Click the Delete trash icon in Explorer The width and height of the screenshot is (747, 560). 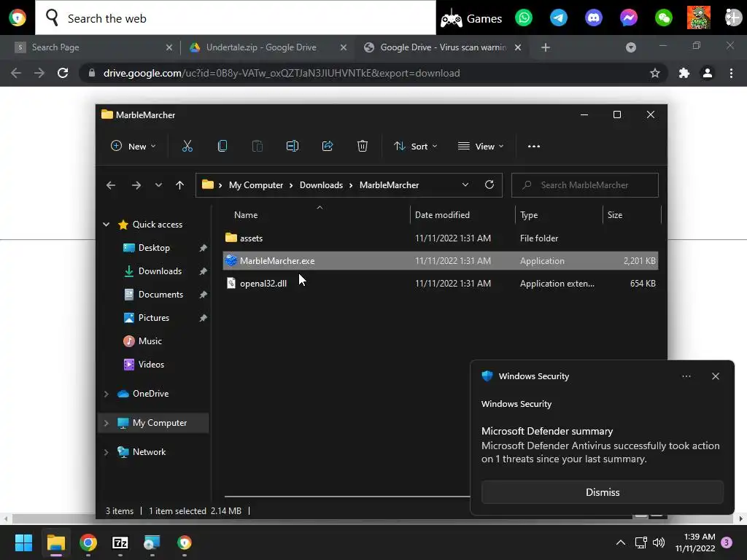[x=362, y=146]
